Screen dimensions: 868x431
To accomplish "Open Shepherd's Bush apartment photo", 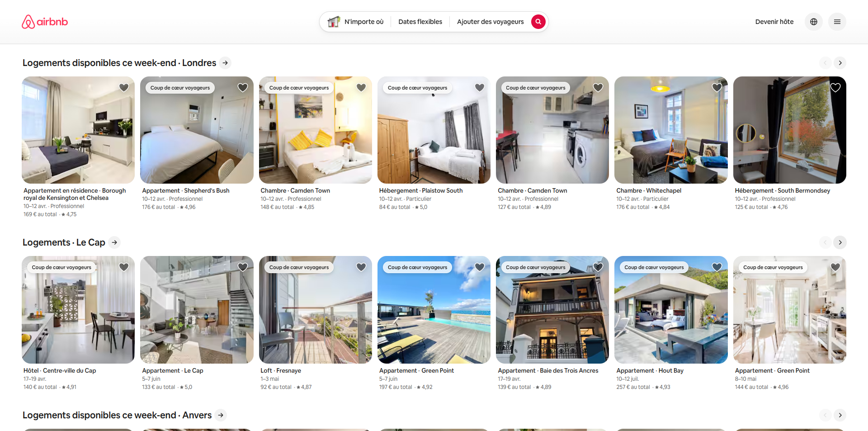I will tap(197, 130).
